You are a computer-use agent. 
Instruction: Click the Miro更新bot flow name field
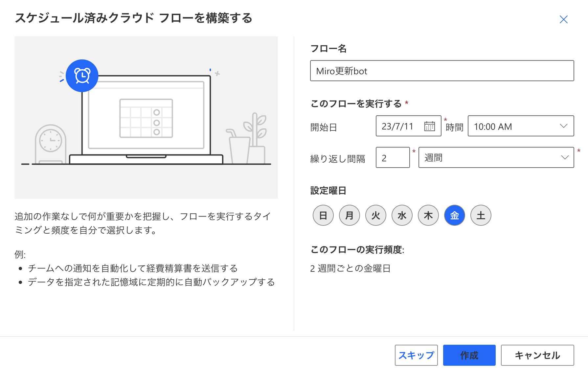coord(442,71)
